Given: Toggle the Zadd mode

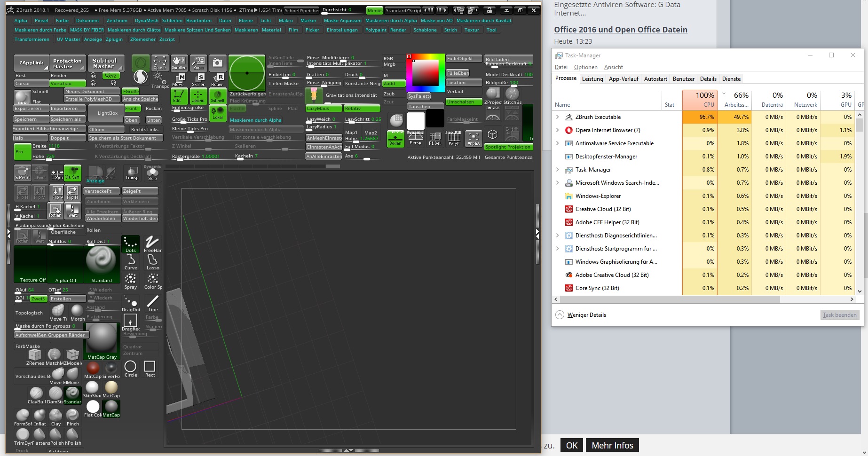Looking at the screenshot, I should pyautogui.click(x=394, y=84).
